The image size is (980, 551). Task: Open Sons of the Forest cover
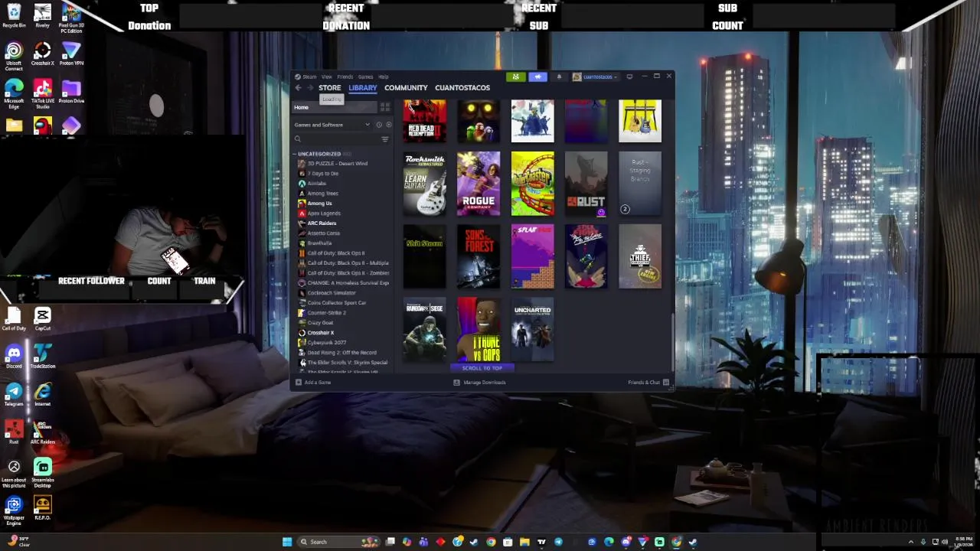tap(479, 256)
